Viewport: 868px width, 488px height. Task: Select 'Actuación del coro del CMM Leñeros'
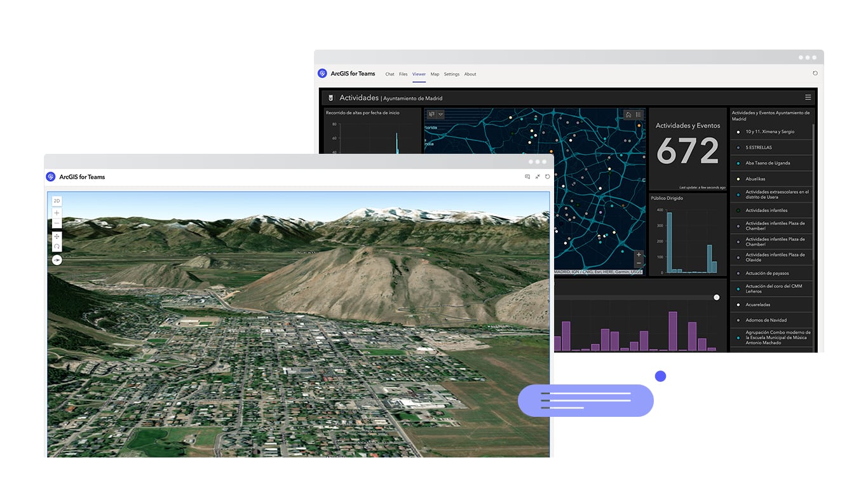771,289
